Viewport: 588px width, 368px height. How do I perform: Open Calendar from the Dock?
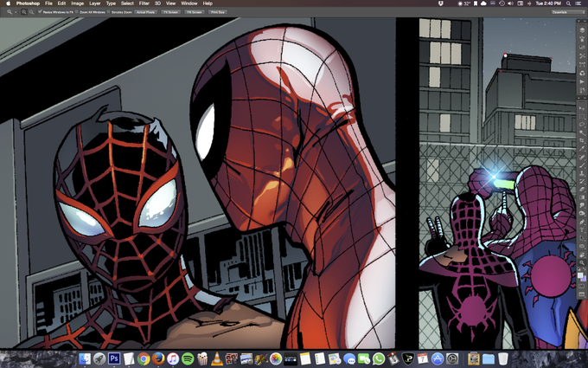click(423, 358)
